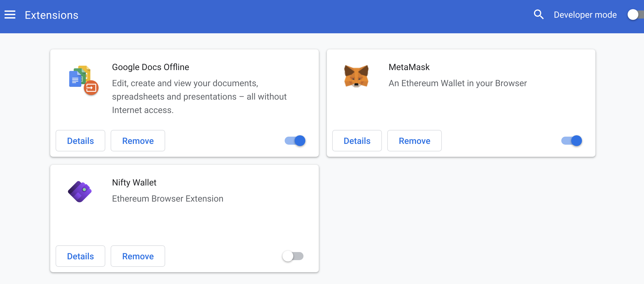This screenshot has height=284, width=644.
Task: Enable the Nifty Wallet extension
Action: click(293, 256)
